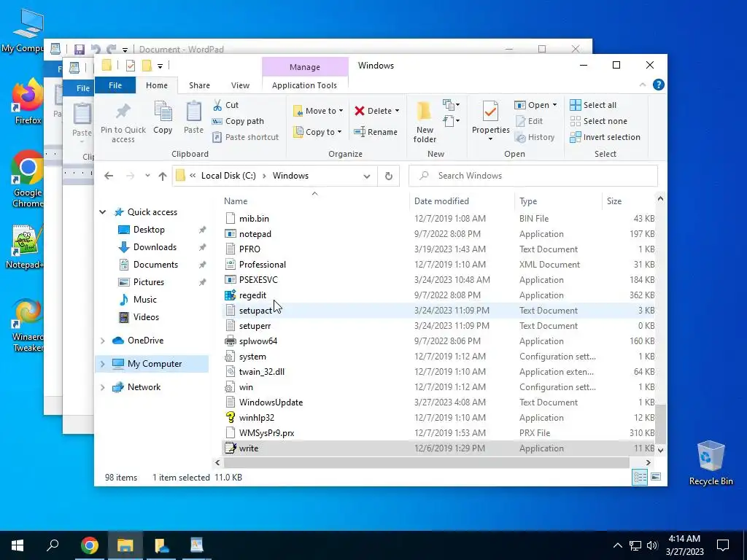This screenshot has height=560, width=747.
Task: Open the Windows Start menu
Action: 18,545
